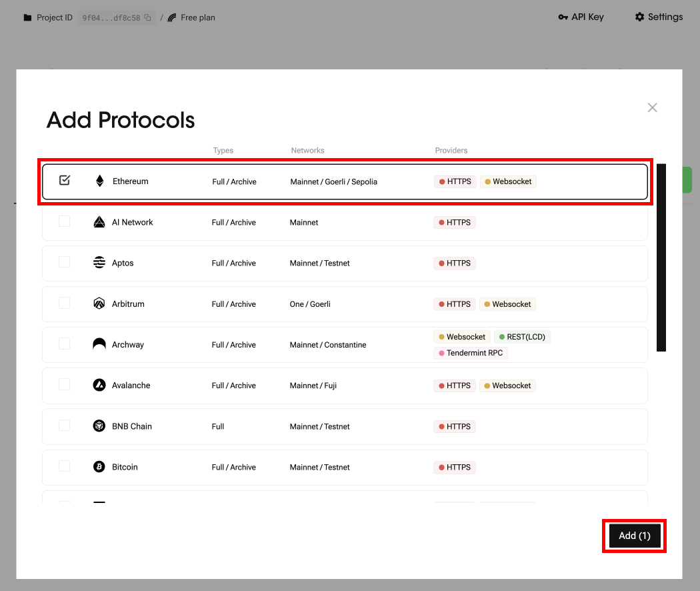The height and width of the screenshot is (591, 700).
Task: Click the Ethereum diamond logo icon
Action: point(99,181)
